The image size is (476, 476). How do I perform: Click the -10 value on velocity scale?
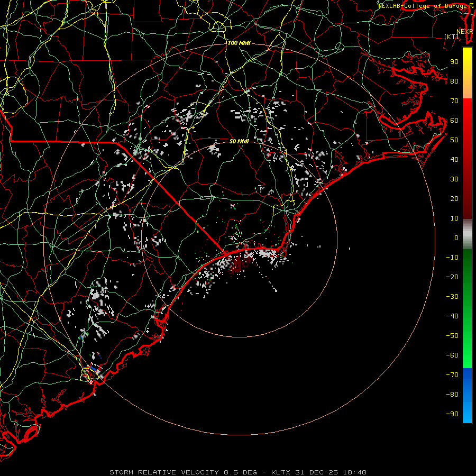(452, 258)
